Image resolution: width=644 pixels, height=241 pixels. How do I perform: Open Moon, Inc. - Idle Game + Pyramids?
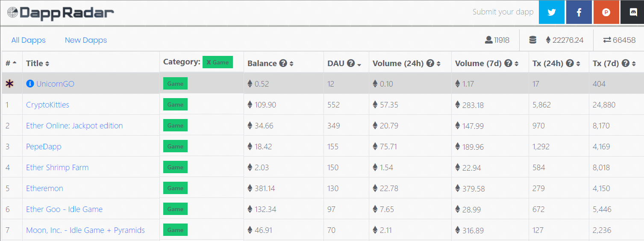tap(85, 230)
